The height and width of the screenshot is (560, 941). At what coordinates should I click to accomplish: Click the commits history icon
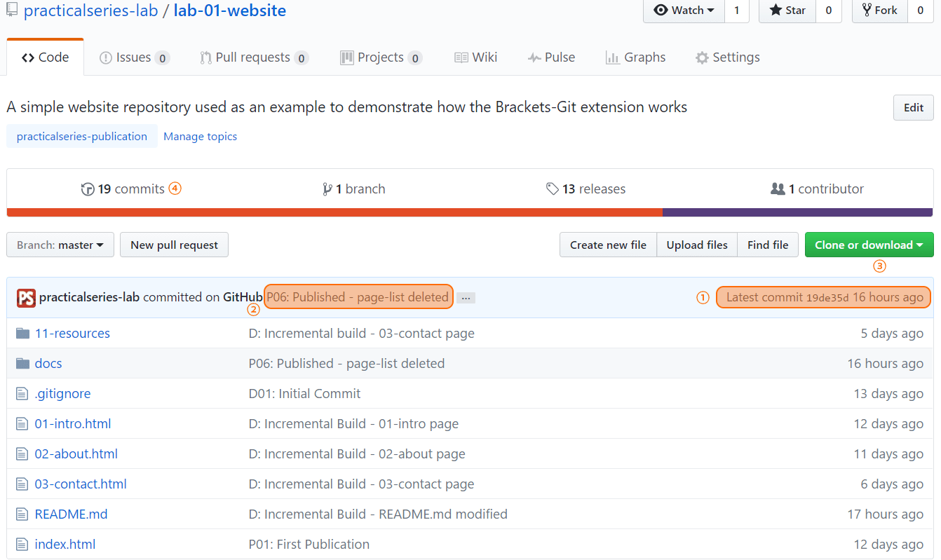pyautogui.click(x=88, y=189)
